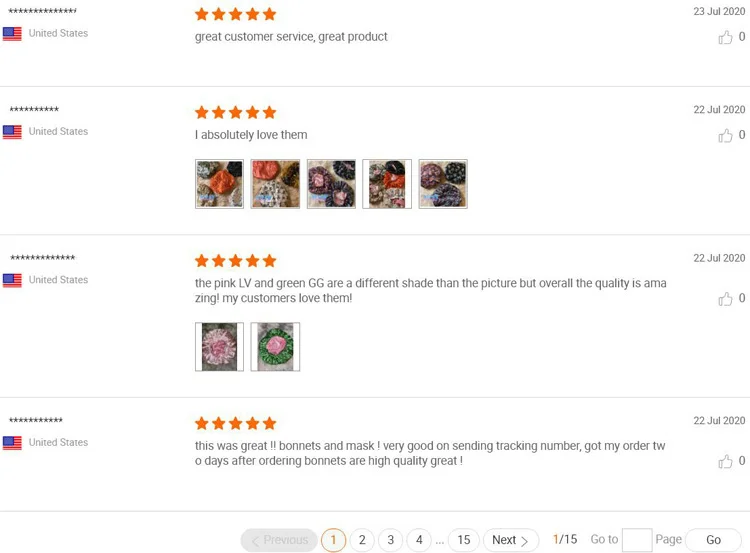This screenshot has width=750, height=553.
Task: Click the Go button
Action: (713, 540)
